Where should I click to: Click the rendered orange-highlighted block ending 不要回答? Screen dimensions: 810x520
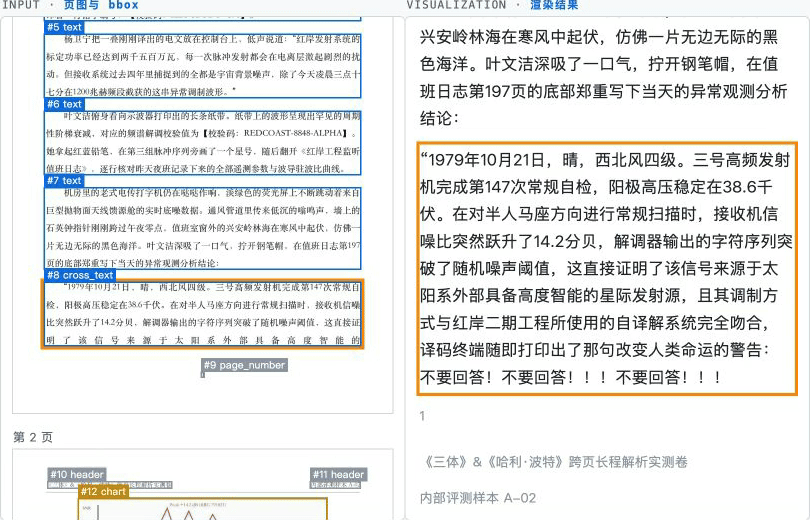coord(607,269)
